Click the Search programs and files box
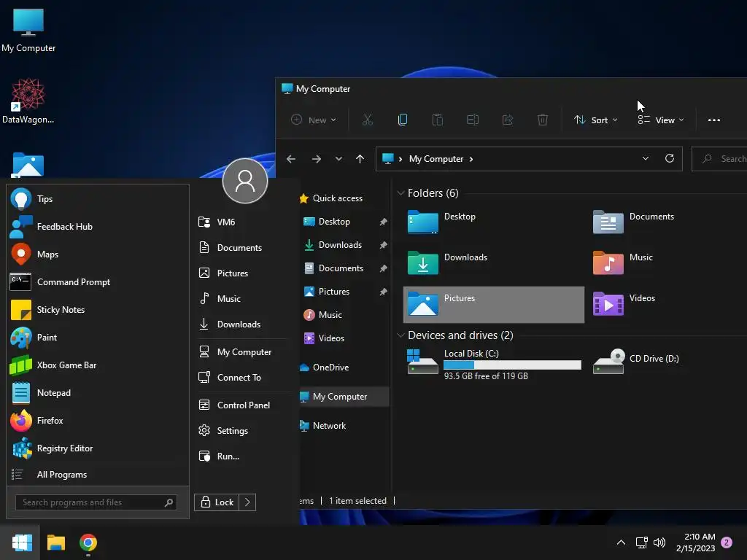 96,502
